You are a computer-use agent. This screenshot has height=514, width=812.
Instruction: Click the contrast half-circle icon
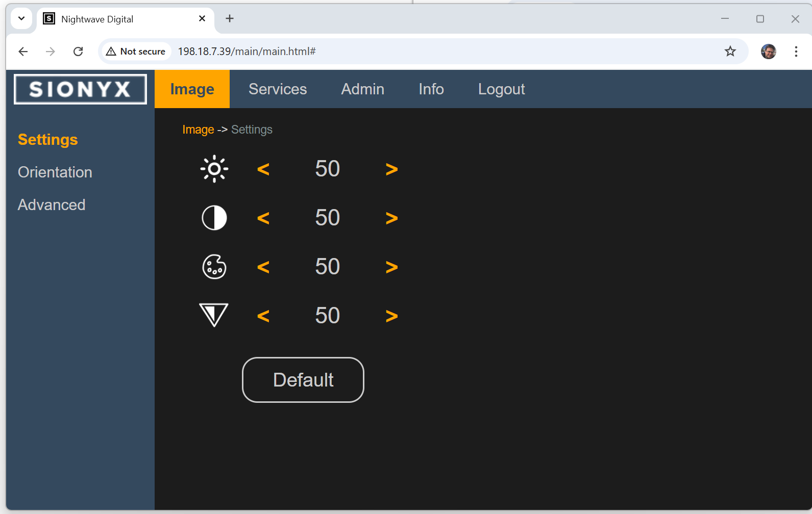click(214, 218)
